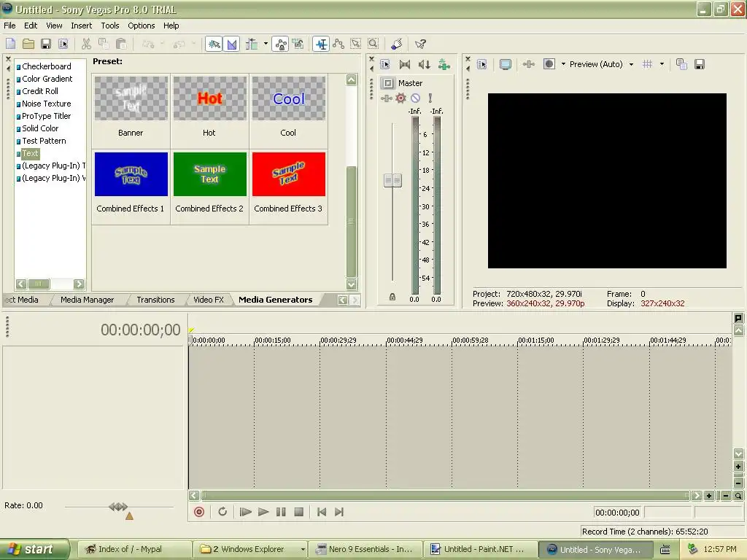Screen dimensions: 747x560
Task: Open the Help menu
Action: (171, 26)
